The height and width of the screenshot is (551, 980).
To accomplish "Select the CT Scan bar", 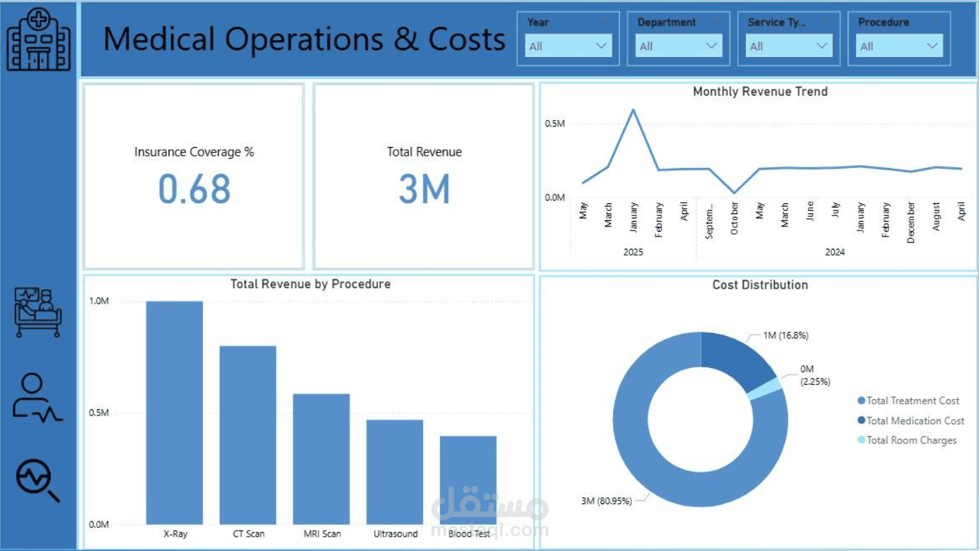I will (x=248, y=435).
